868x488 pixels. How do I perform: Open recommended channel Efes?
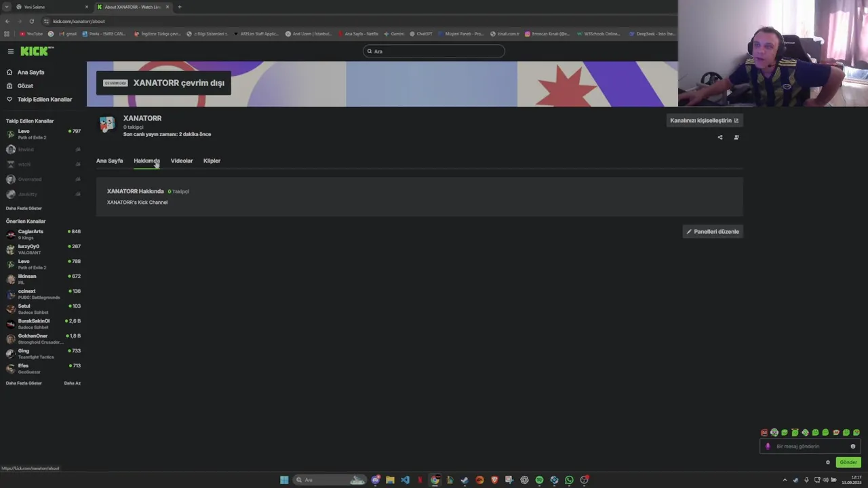43,369
